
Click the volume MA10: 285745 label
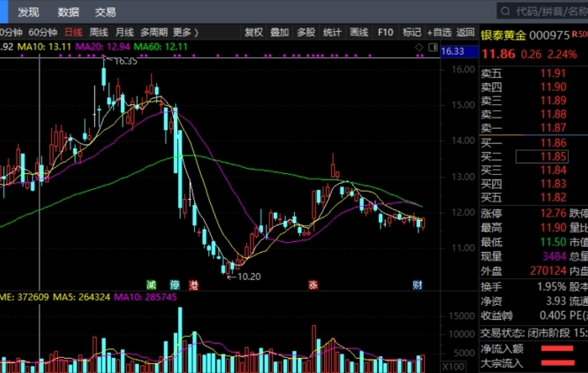(x=145, y=297)
